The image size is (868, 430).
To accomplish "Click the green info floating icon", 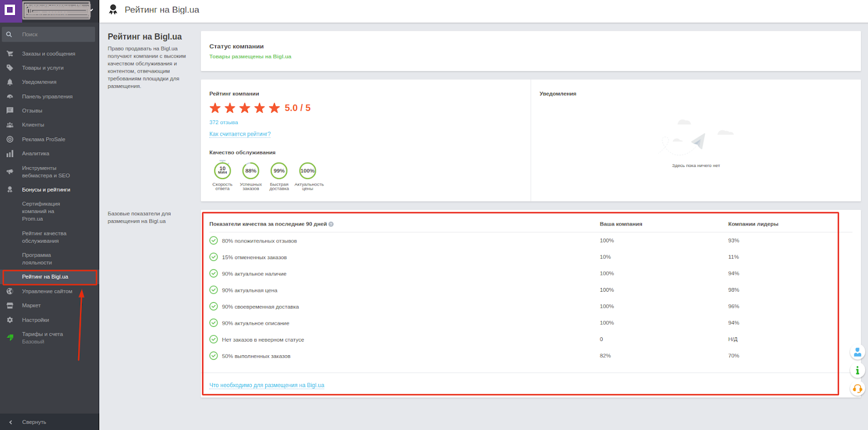I will [x=857, y=370].
